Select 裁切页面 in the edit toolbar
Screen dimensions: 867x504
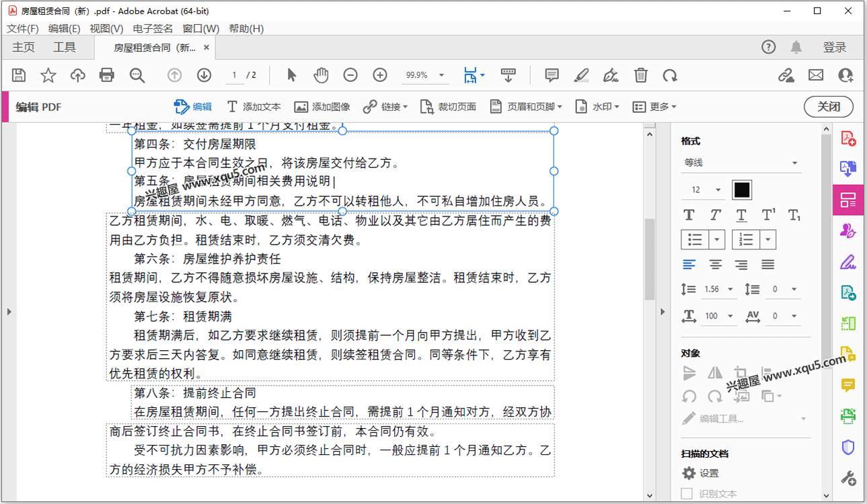tap(448, 107)
